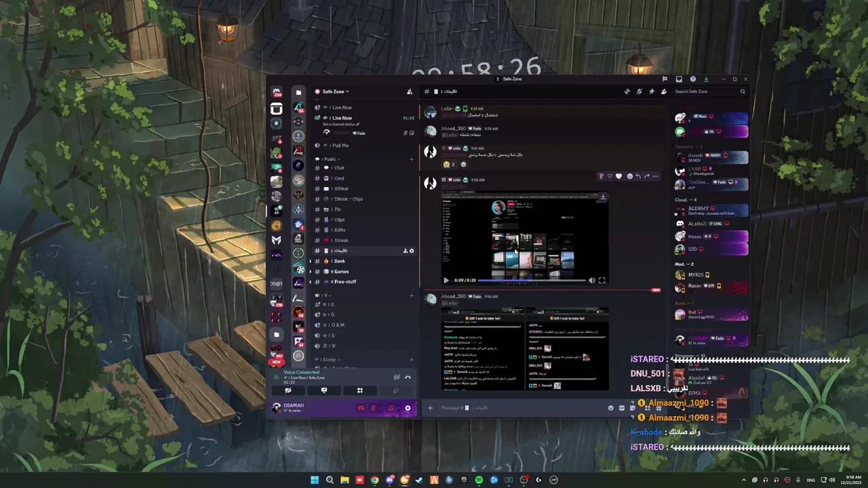This screenshot has width=868, height=488.
Task: Open Spotify from the Windows taskbar
Action: 479,480
